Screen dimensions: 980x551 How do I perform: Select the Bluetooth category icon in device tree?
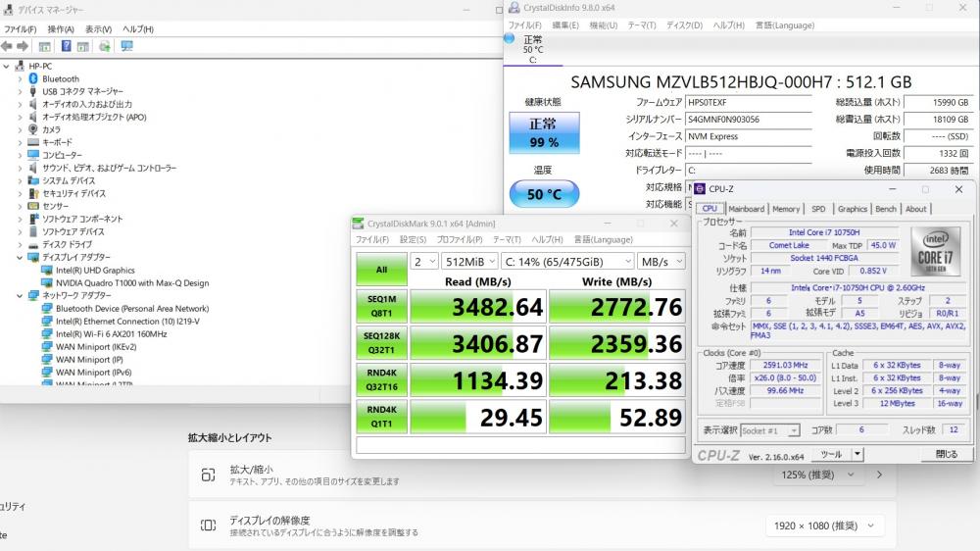click(x=33, y=78)
